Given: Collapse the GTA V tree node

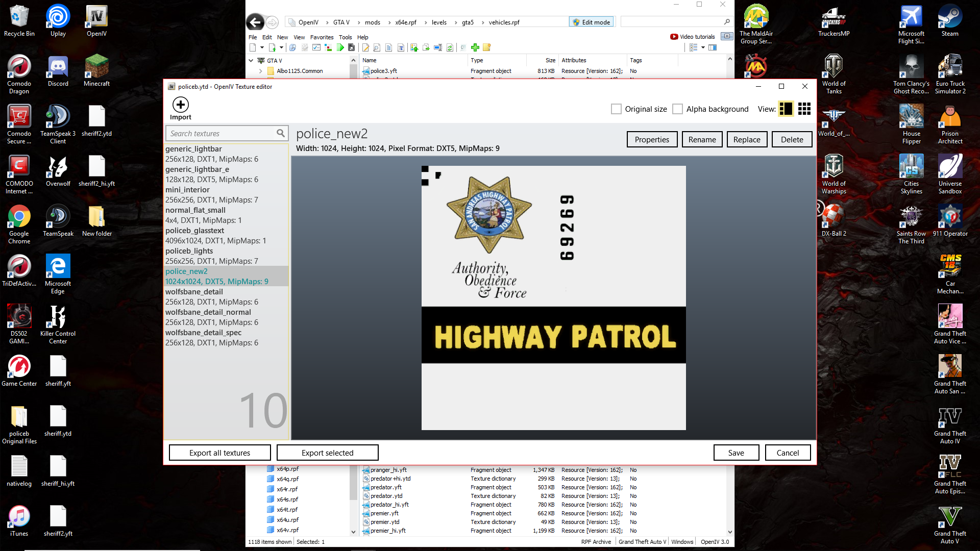Looking at the screenshot, I should coord(251,60).
